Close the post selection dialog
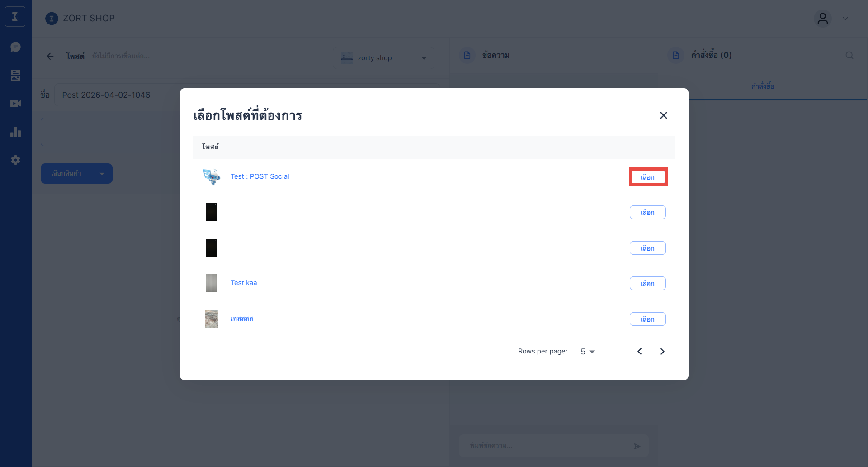This screenshot has width=868, height=467. click(663, 115)
